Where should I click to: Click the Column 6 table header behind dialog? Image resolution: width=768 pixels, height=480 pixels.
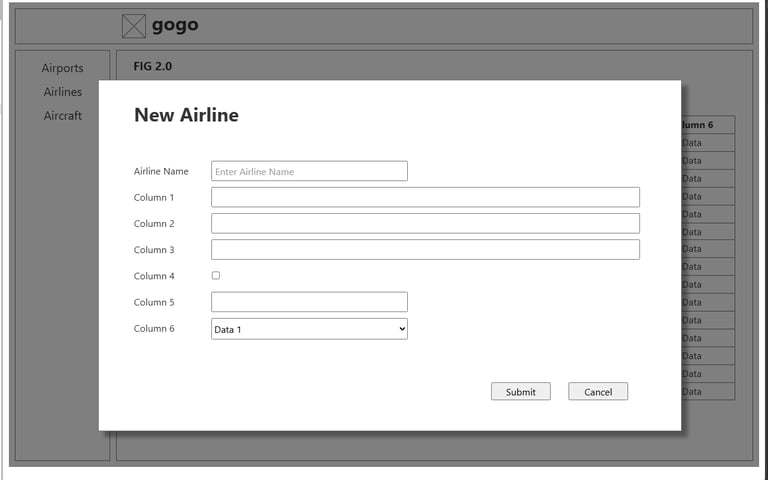[708, 125]
